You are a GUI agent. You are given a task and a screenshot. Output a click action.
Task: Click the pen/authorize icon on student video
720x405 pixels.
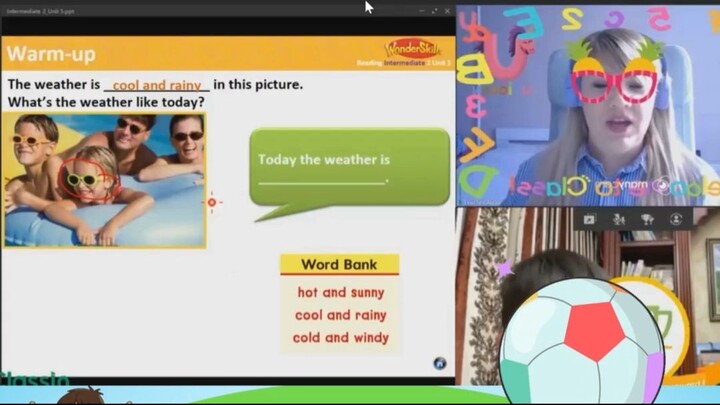pyautogui.click(x=589, y=219)
